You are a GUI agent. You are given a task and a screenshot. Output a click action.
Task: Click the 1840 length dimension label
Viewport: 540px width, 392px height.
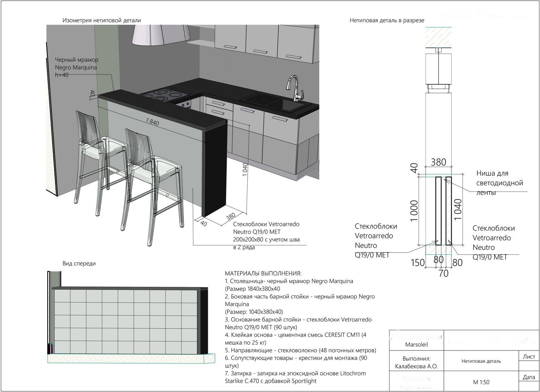(x=152, y=122)
